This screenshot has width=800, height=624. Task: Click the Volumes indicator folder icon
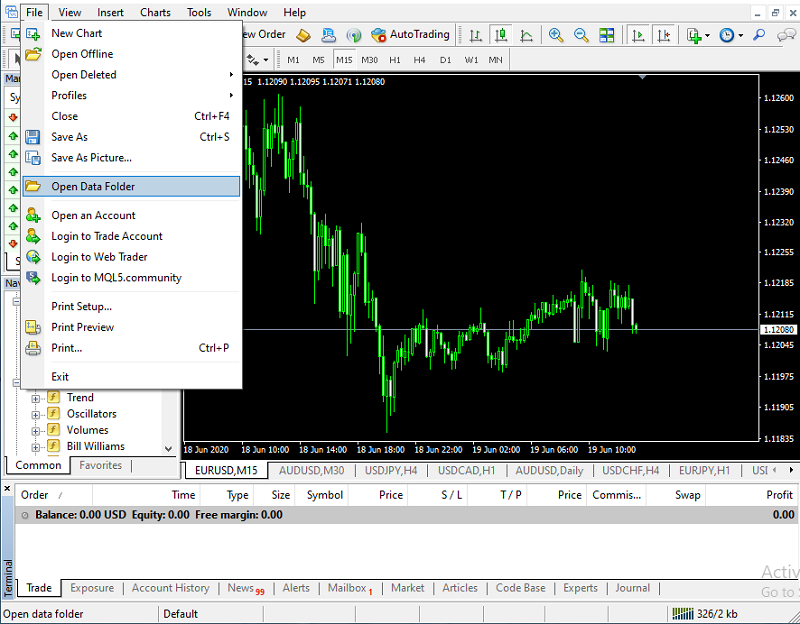click(54, 430)
